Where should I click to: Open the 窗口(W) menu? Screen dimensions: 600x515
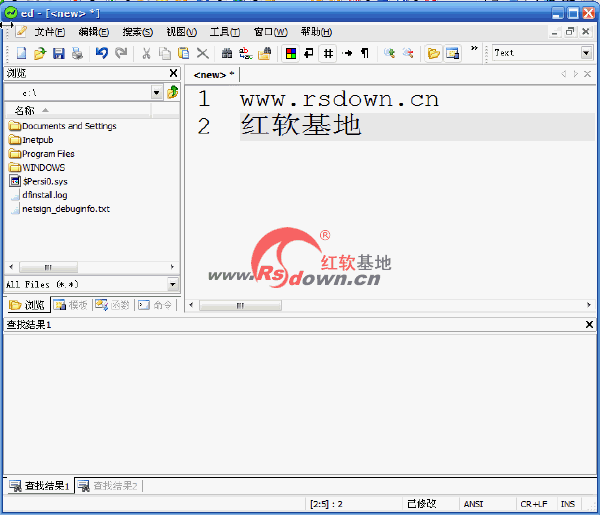(271, 32)
